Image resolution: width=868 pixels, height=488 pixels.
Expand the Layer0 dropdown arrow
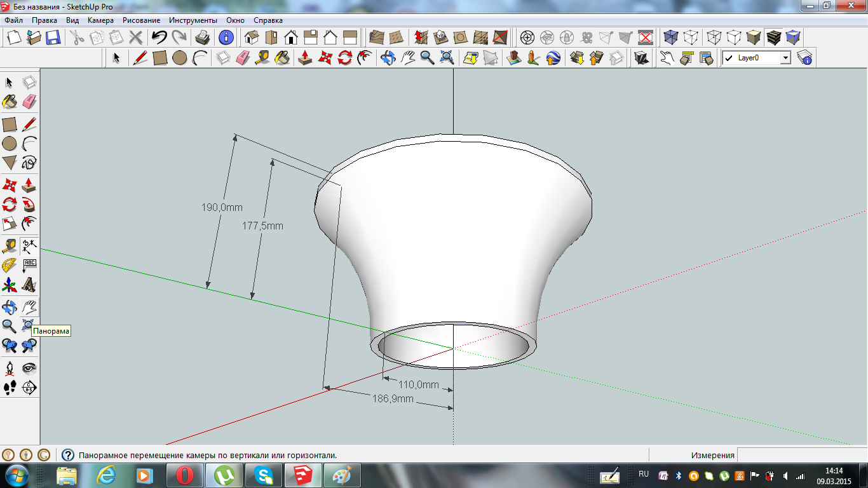pos(785,58)
